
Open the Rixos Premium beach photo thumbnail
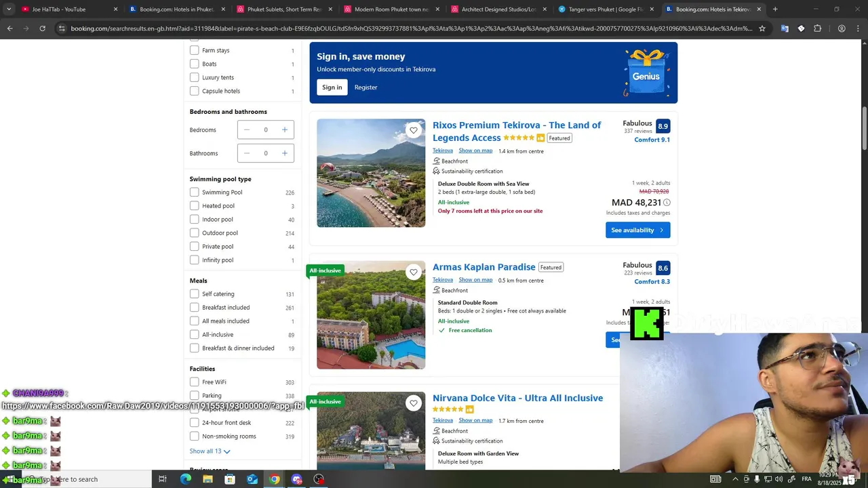tap(371, 173)
